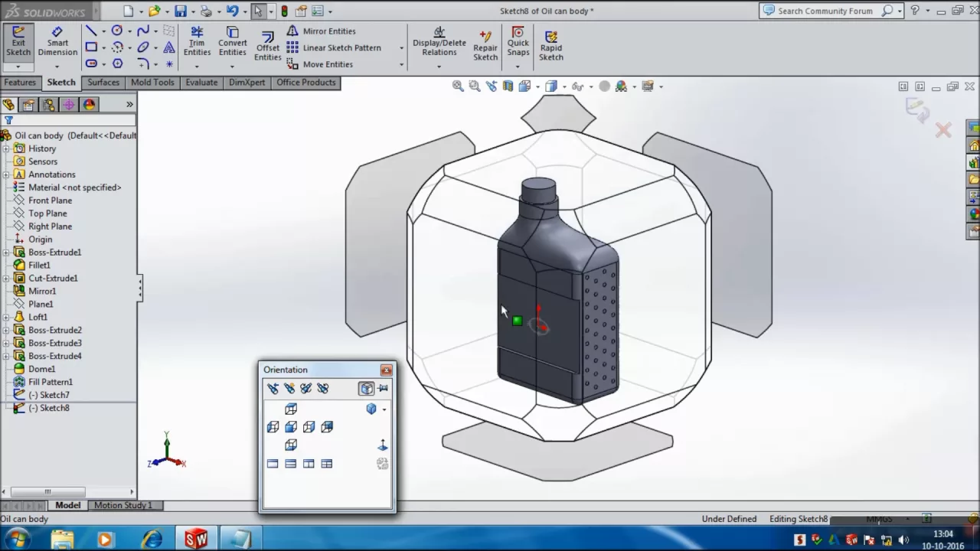Expand the History tree node

click(6, 148)
